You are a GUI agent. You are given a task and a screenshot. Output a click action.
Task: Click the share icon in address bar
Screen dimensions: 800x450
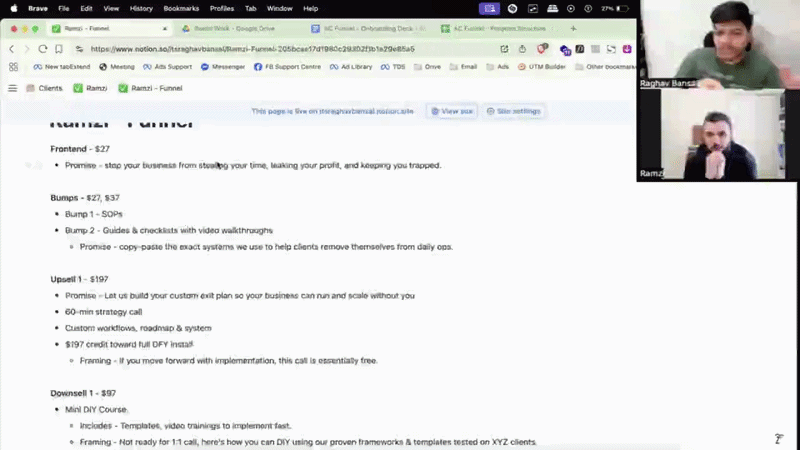522,49
